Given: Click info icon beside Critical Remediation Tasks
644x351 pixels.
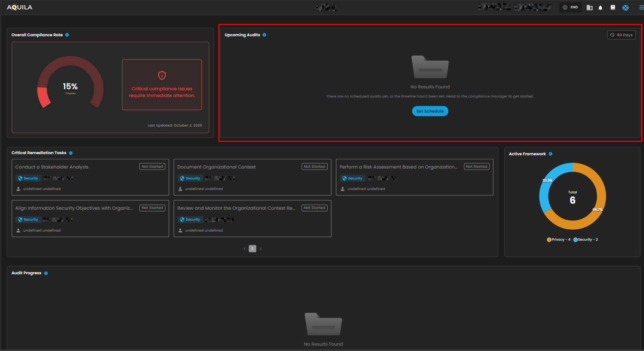Looking at the screenshot, I should click(71, 153).
